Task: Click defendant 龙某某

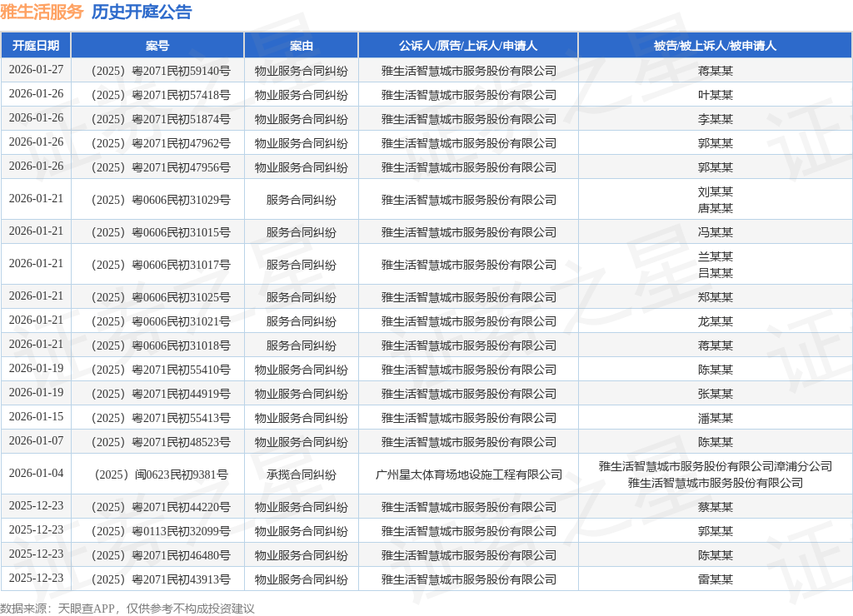Action: pyautogui.click(x=716, y=321)
